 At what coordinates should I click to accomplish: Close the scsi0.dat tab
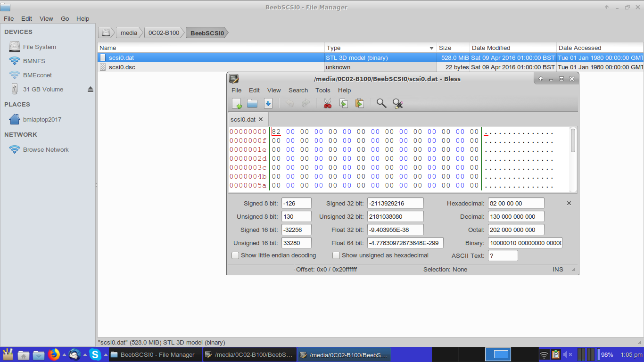[261, 119]
